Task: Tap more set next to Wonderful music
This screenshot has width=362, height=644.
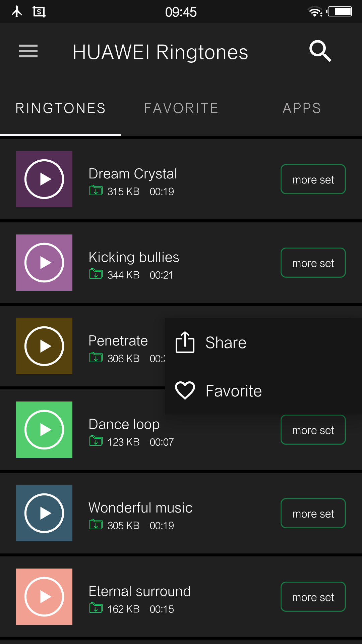Action: 313,514
